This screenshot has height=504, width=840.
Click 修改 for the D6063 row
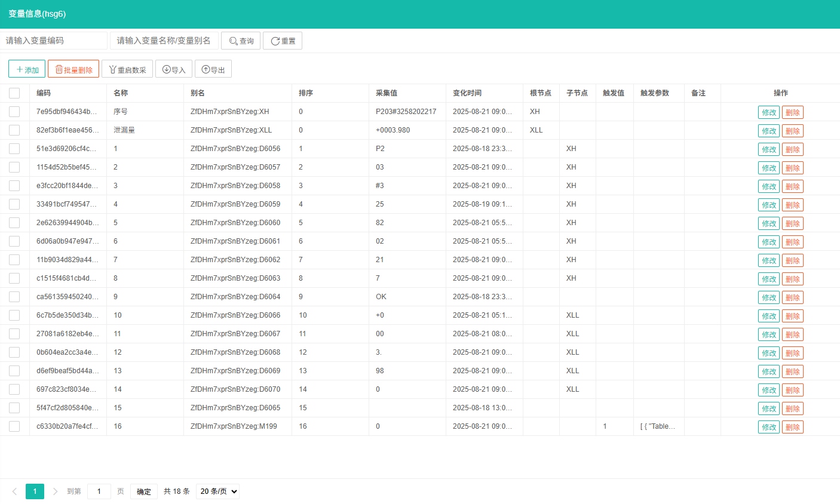[769, 279]
